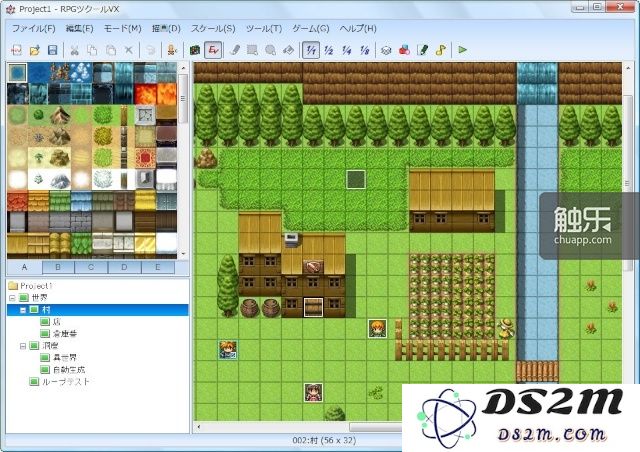
Task: Start Playtest with green arrow icon
Action: [x=462, y=50]
